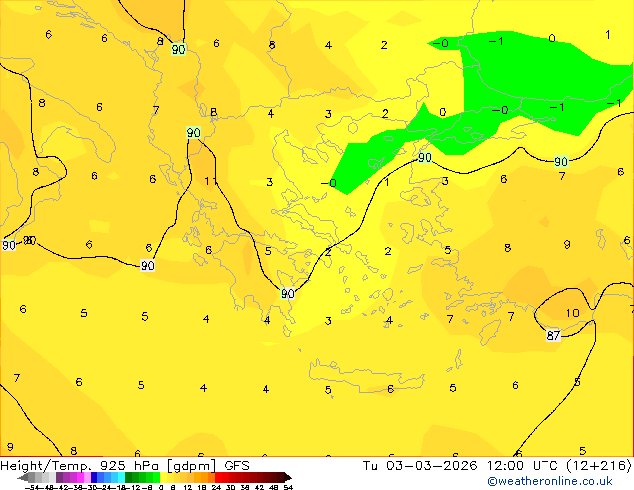Image resolution: width=634 pixels, height=490 pixels.
Task: Click the [gdpm] unit label
Action: coord(192,466)
